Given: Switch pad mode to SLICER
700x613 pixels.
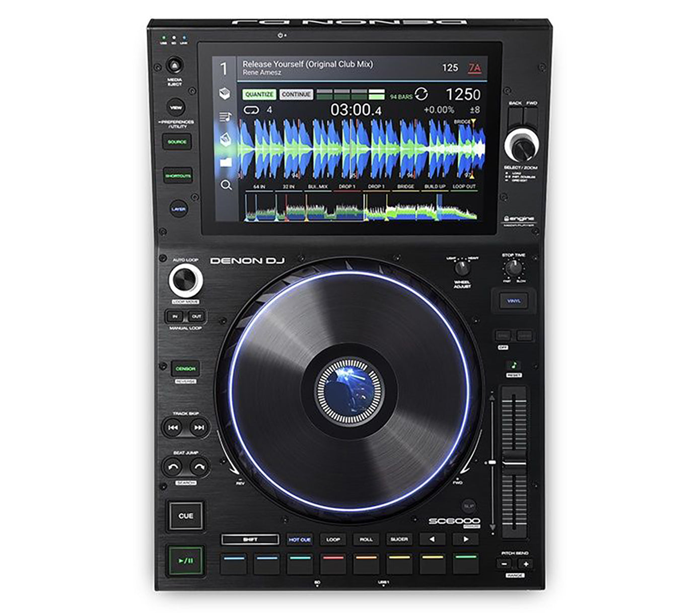Looking at the screenshot, I should [x=399, y=539].
